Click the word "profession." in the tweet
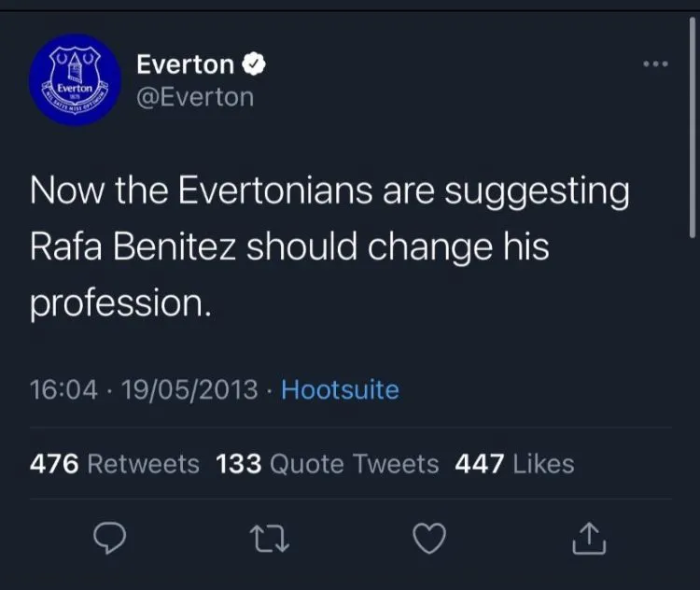Viewport: 700px width, 590px height. pos(121,304)
